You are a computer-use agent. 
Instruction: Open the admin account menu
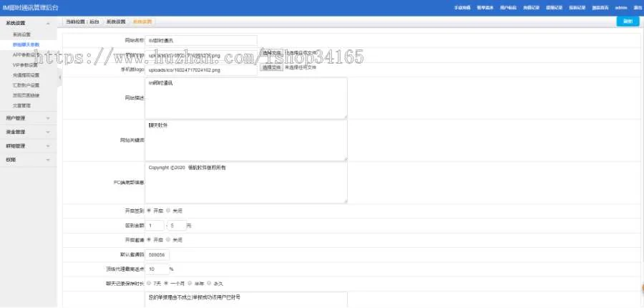pyautogui.click(x=620, y=7)
